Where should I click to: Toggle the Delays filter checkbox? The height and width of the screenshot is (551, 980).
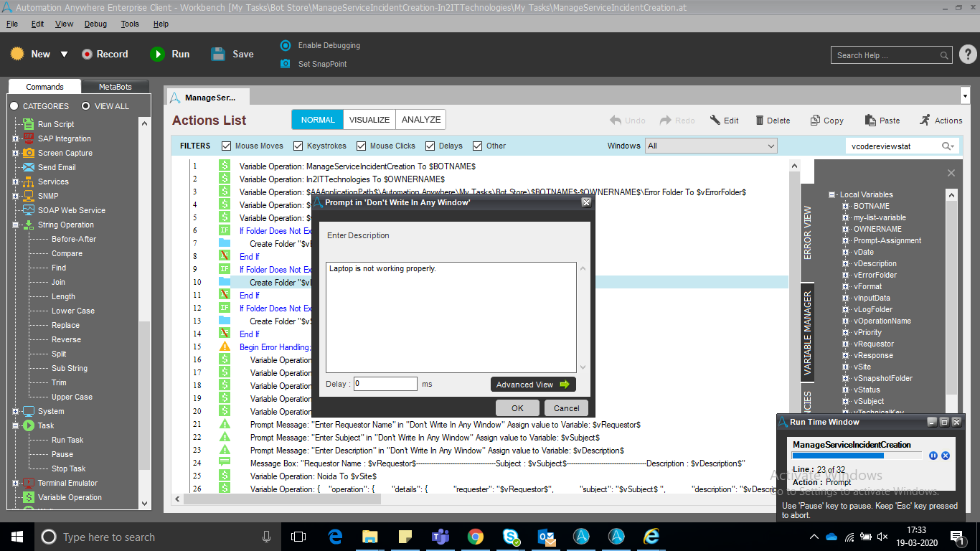coord(430,146)
